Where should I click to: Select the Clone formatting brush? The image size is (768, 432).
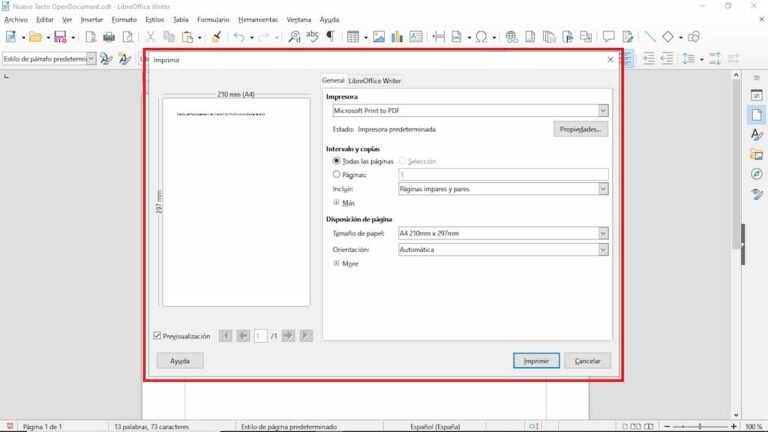[216, 37]
